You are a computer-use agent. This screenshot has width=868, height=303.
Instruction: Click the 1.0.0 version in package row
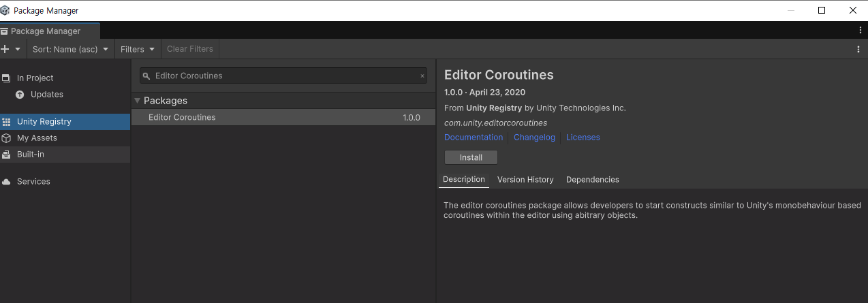[412, 118]
